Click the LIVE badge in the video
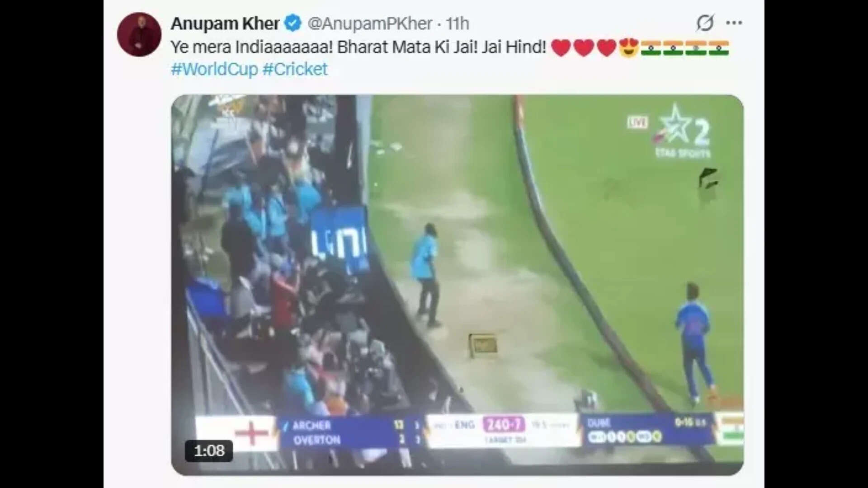The image size is (868, 488). click(x=637, y=122)
